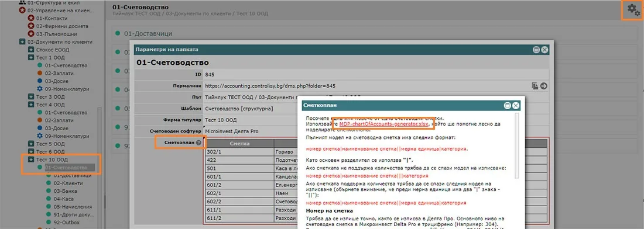Click the help question mark beside Сметкоплан

click(x=199, y=143)
